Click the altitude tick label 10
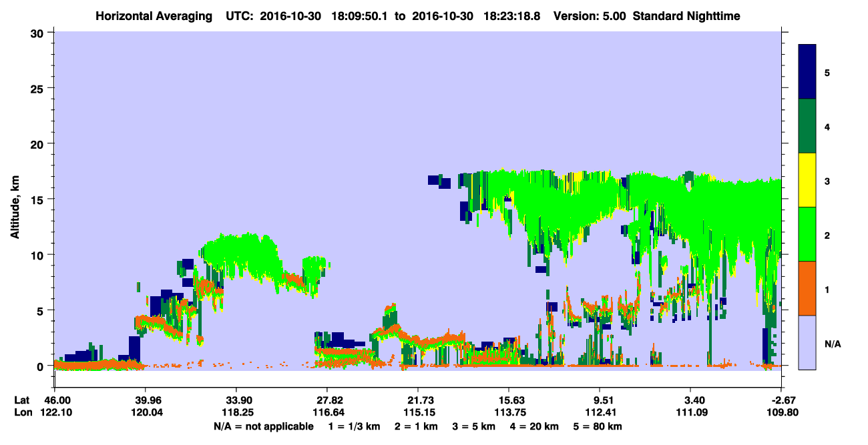The image size is (868, 445). (39, 255)
